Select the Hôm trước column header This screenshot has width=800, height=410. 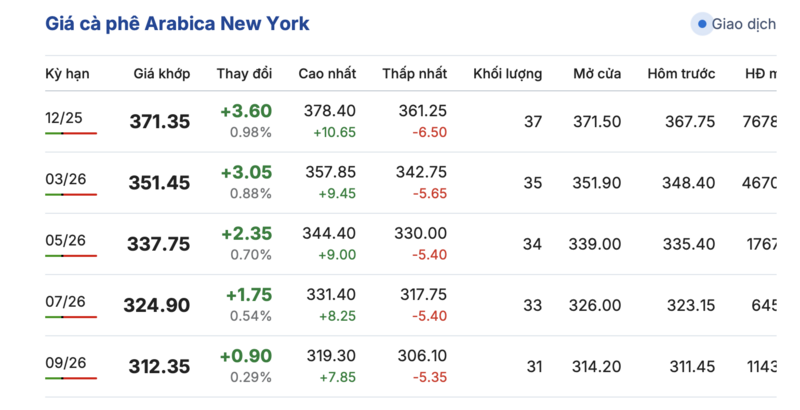(681, 74)
